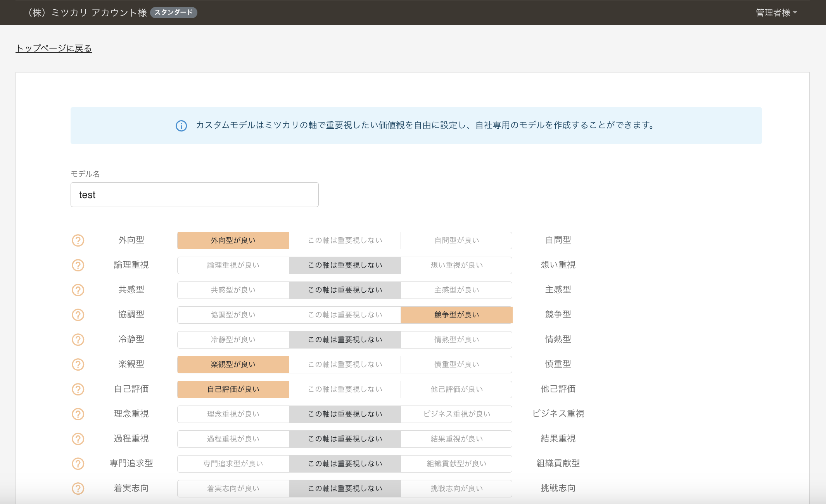Choose 慎重型が良い option
Image resolution: width=826 pixels, height=504 pixels.
coord(456,364)
